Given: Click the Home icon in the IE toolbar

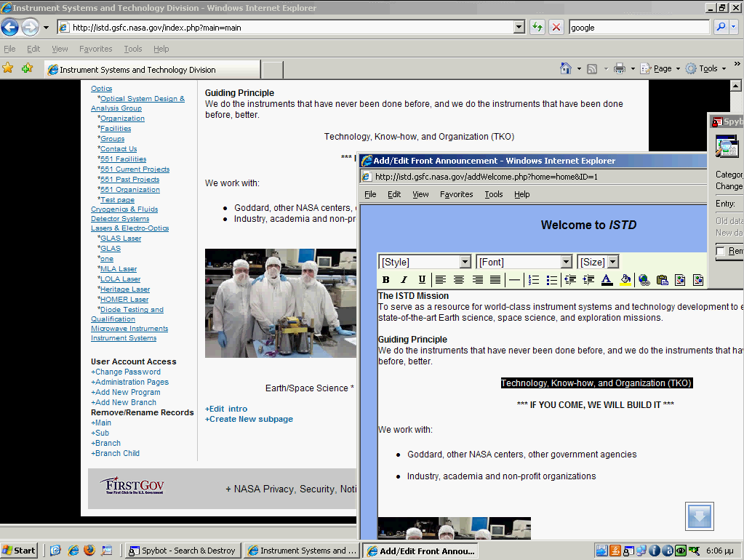Looking at the screenshot, I should coord(566,68).
